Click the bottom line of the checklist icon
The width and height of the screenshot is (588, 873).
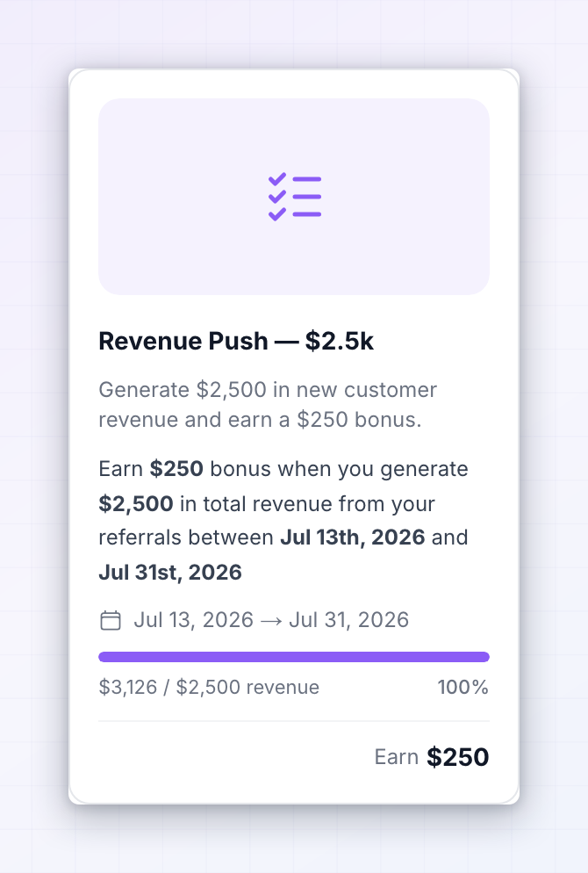pyautogui.click(x=307, y=214)
